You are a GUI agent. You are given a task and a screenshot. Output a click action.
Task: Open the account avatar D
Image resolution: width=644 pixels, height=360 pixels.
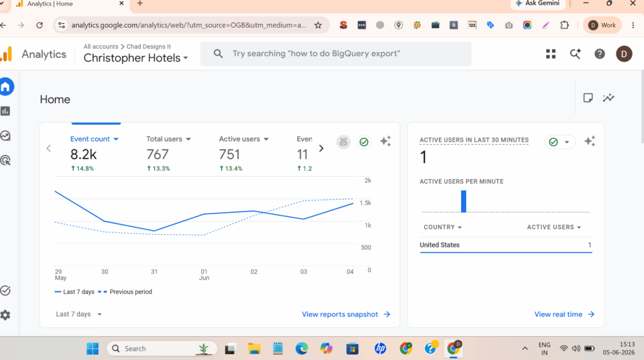pos(624,54)
